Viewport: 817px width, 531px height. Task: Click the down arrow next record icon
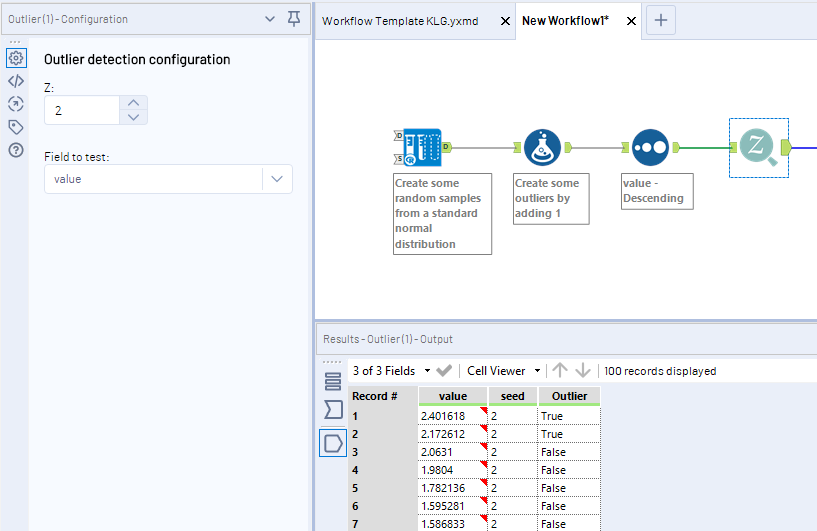pyautogui.click(x=583, y=371)
